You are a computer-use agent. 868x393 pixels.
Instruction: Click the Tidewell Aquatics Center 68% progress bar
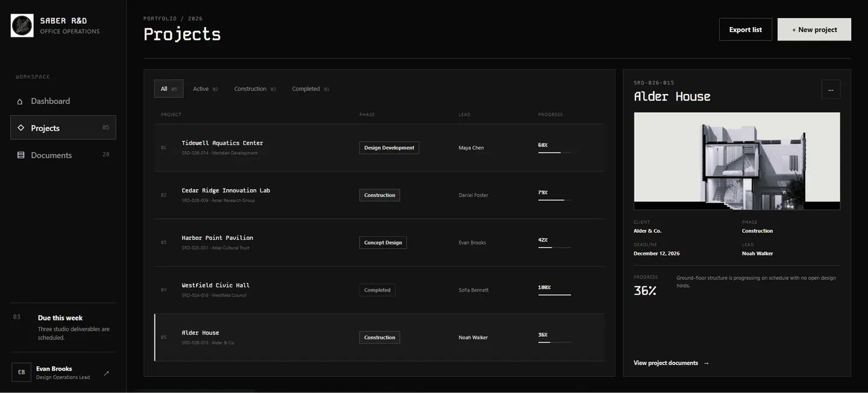point(555,152)
